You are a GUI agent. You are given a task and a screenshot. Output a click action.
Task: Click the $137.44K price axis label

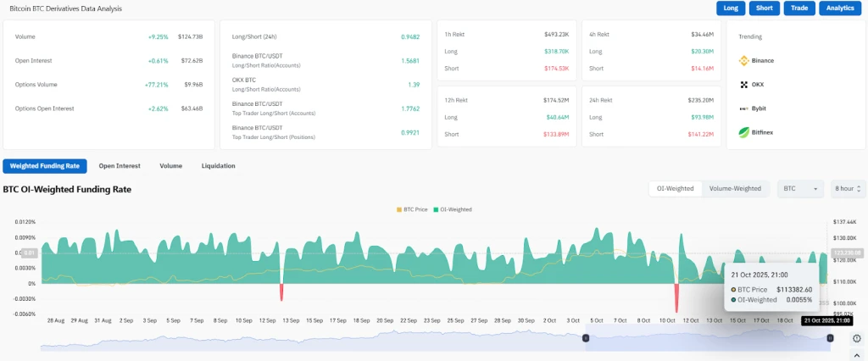point(843,221)
